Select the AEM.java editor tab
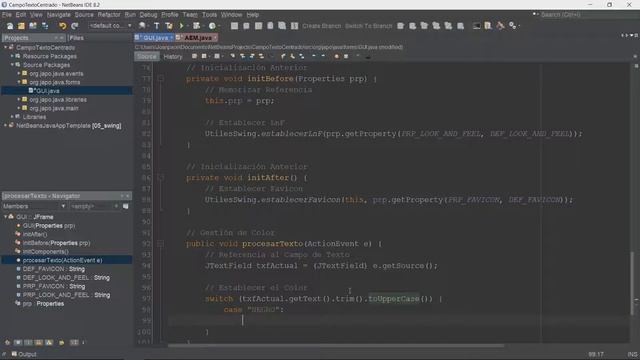 click(x=198, y=38)
